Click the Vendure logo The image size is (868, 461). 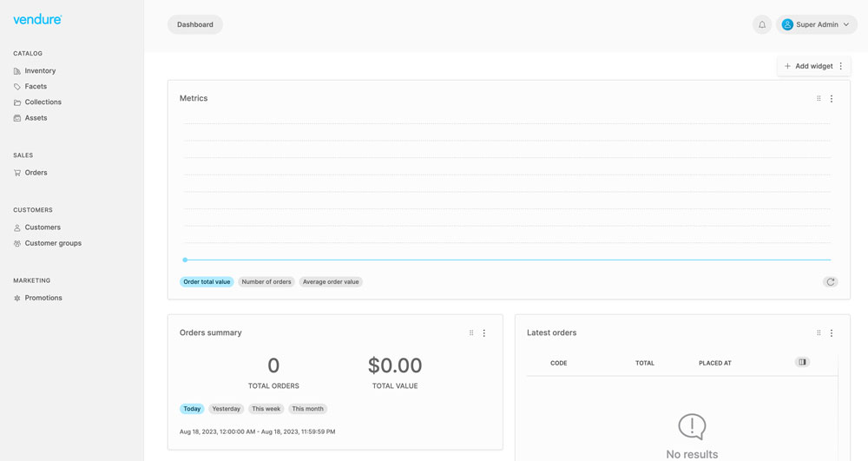click(37, 19)
